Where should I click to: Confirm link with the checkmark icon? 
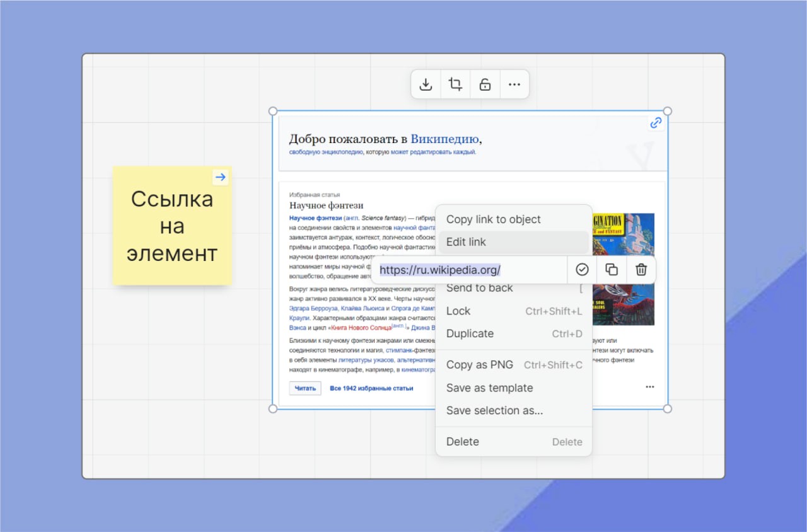[x=582, y=270]
